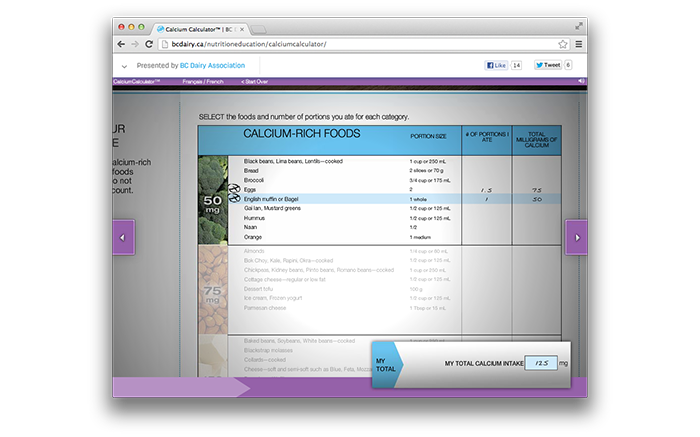The width and height of the screenshot is (700, 437).
Task: Enter fullscreen with the expand arrows icon
Action: (x=579, y=26)
